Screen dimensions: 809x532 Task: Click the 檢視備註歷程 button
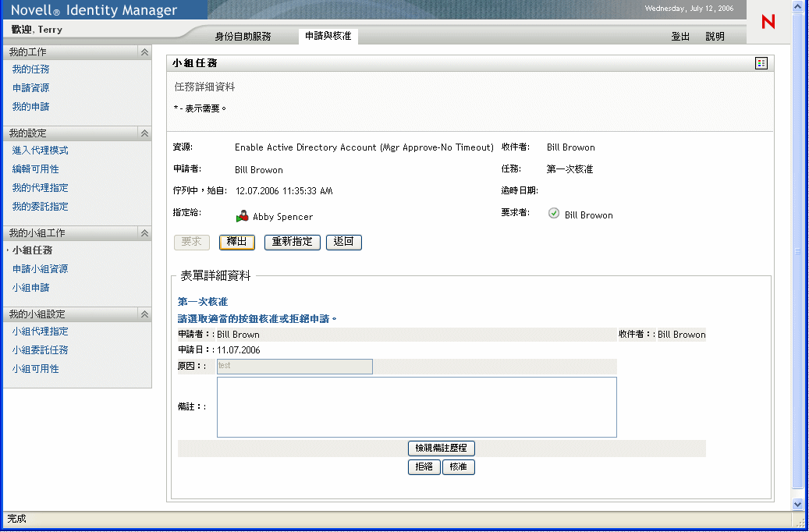(441, 448)
